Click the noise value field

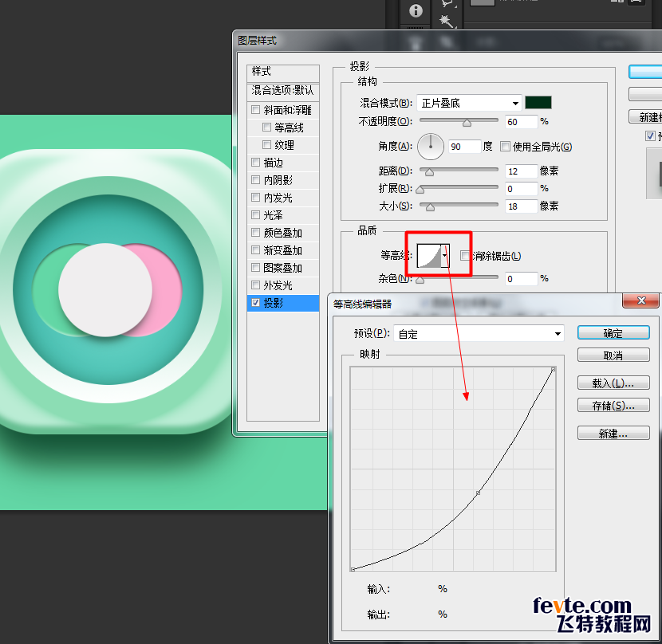[522, 279]
